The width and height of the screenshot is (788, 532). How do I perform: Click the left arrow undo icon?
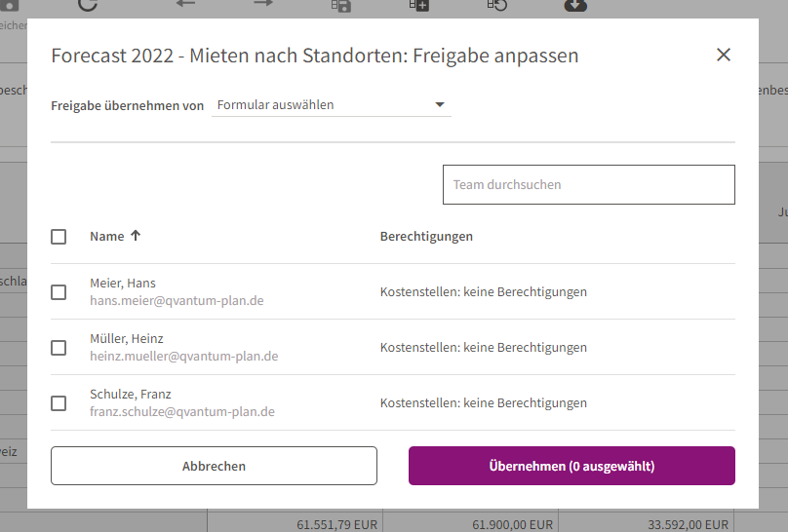[185, 4]
